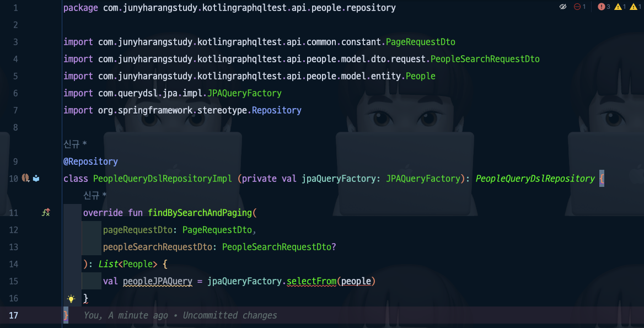The height and width of the screenshot is (328, 644).
Task: Click the brown Spring bean gutter icon on line 10
Action: [25, 178]
